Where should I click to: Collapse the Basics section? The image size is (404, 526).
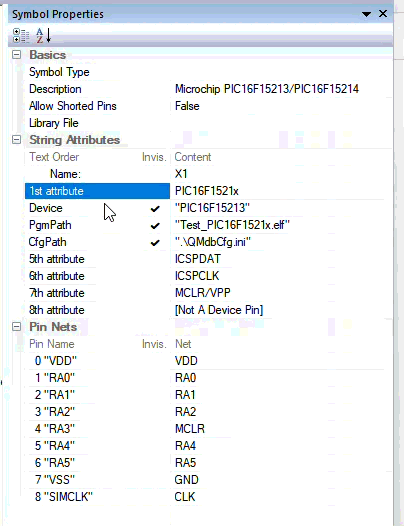16,55
